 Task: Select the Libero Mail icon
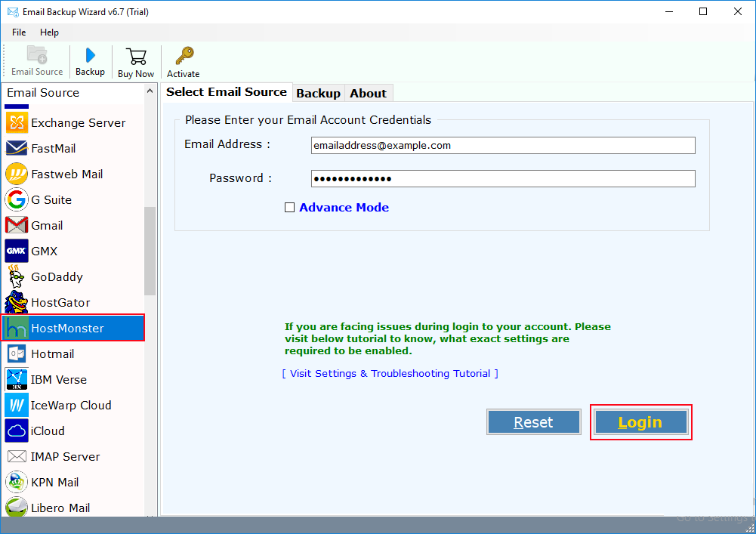[x=17, y=507]
